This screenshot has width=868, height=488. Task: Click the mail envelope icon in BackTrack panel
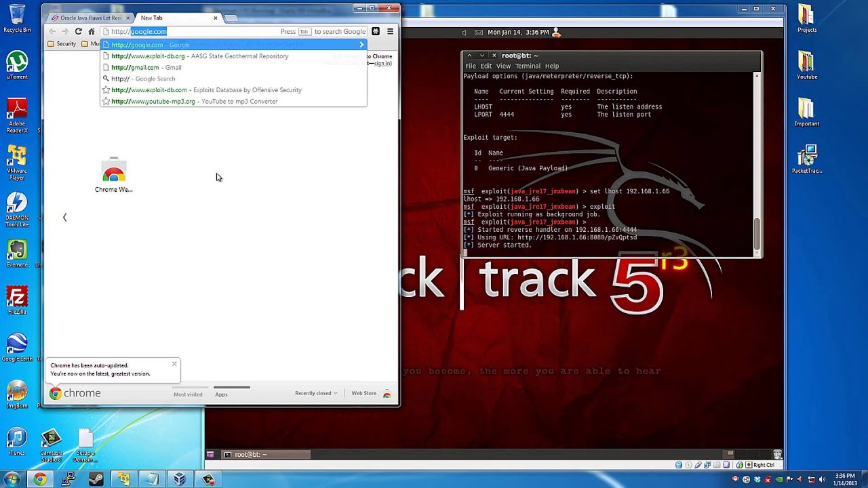click(x=479, y=33)
